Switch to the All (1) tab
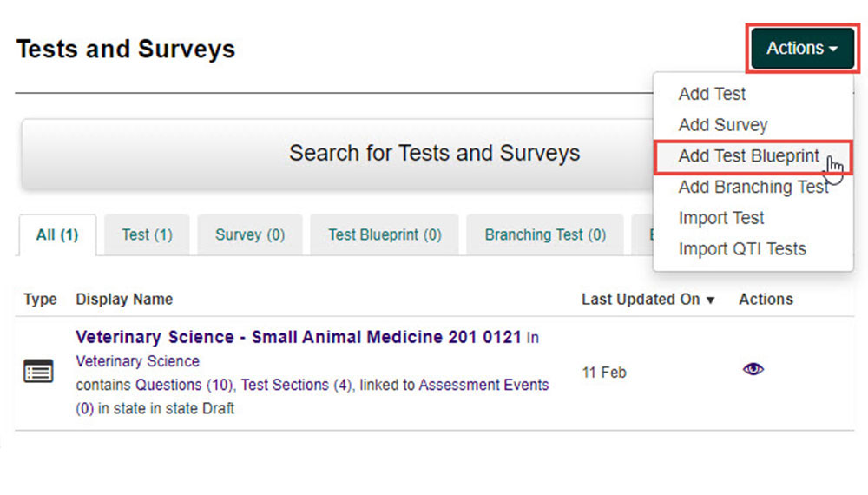This screenshot has height=495, width=868. tap(57, 234)
